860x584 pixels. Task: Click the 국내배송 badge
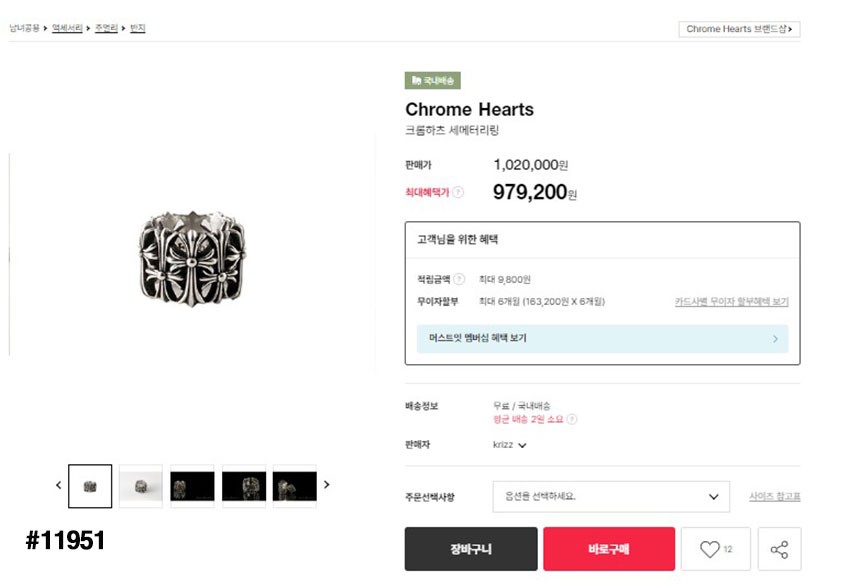tap(433, 81)
